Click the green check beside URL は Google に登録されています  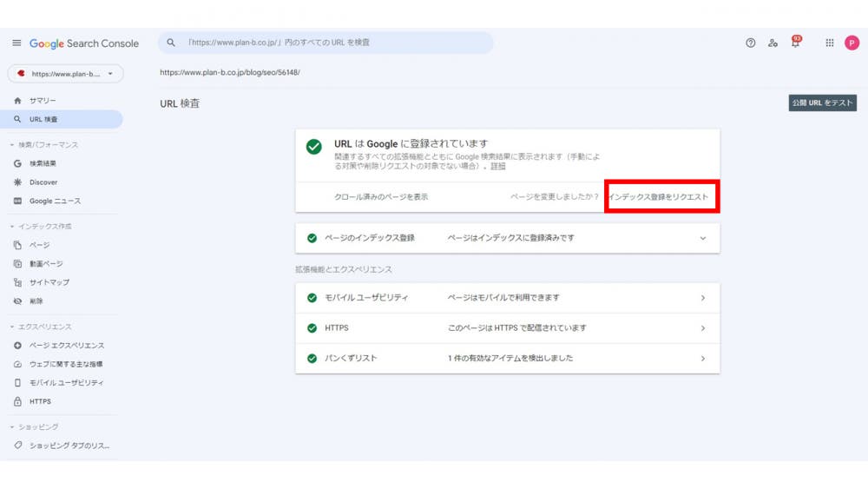(x=314, y=147)
